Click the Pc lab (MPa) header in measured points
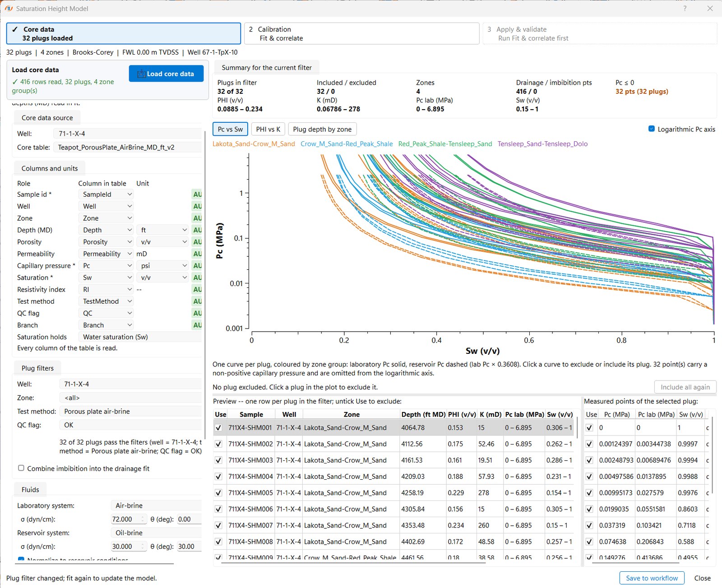Screen dimensions: 722x588 (656, 414)
